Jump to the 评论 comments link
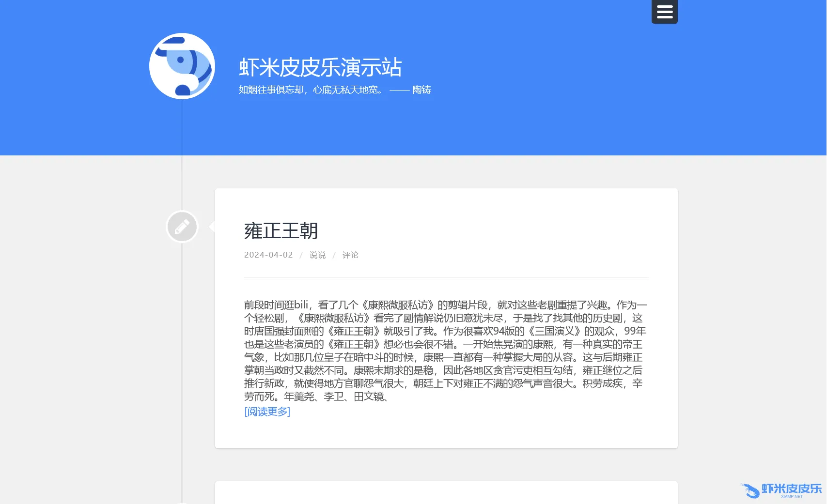 [x=350, y=255]
